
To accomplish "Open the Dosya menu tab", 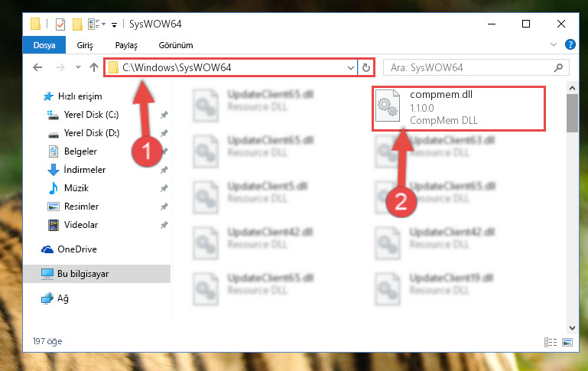I will (x=44, y=45).
